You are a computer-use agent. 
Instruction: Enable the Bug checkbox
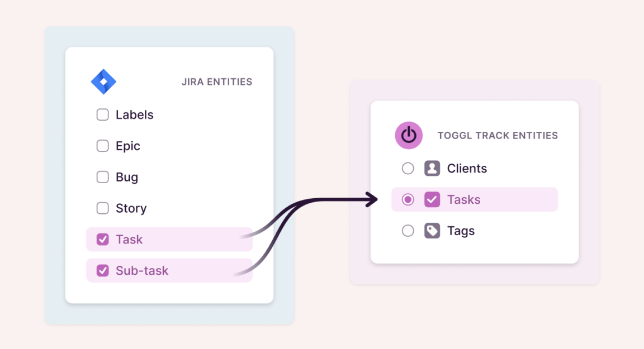(x=102, y=177)
